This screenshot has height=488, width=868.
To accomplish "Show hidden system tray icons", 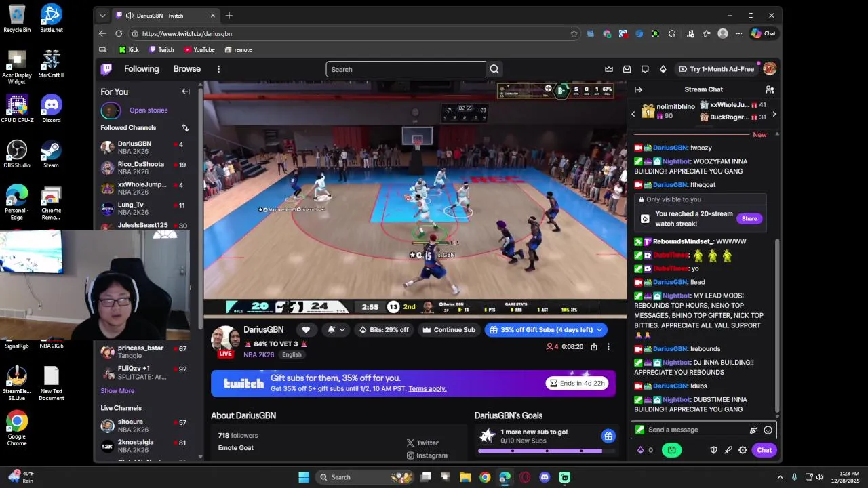I will point(780,477).
